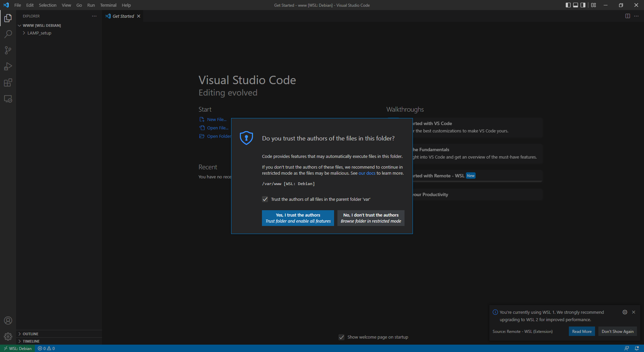Click the Explorer views and more actions ellipsis
644x352 pixels.
coord(94,16)
